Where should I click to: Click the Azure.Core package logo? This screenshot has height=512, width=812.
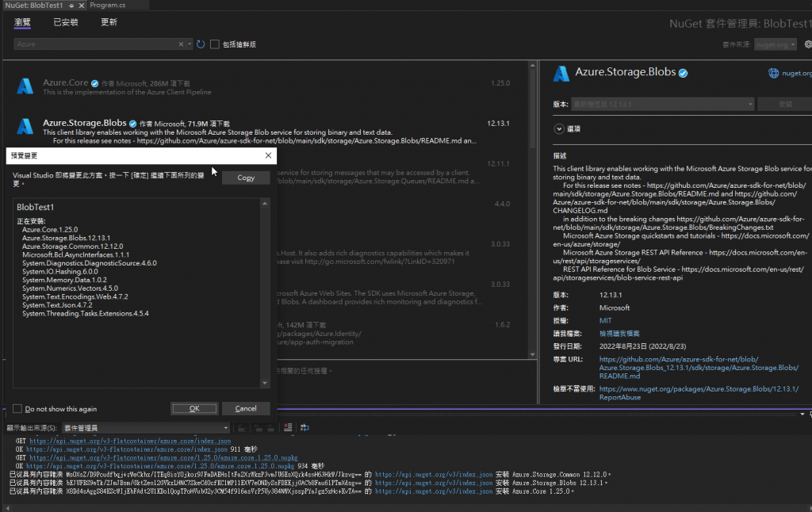[x=25, y=86]
